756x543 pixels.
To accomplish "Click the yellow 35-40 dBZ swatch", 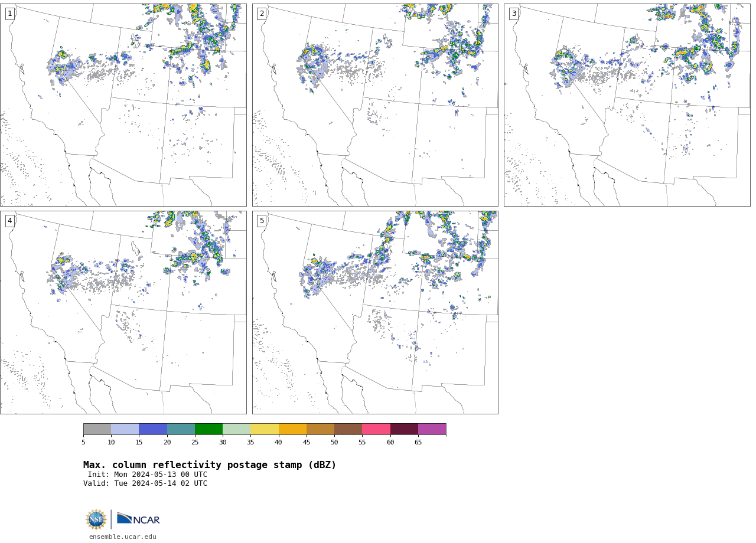I will (265, 429).
